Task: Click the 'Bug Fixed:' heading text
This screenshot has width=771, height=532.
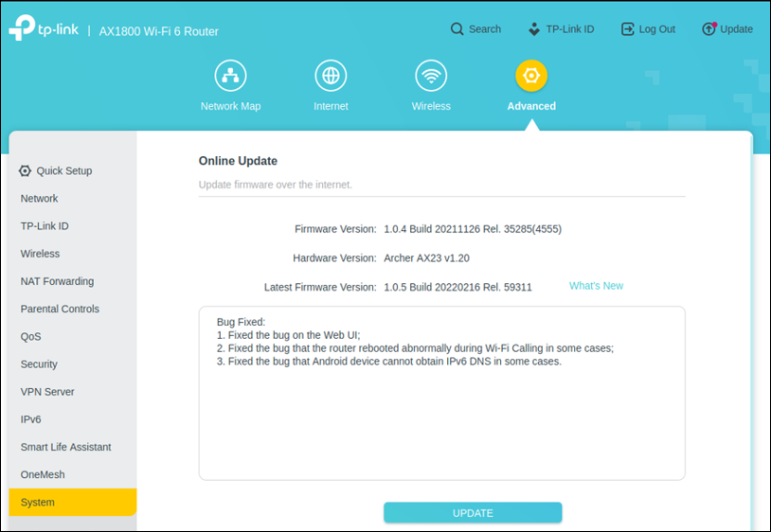Action: click(x=241, y=322)
